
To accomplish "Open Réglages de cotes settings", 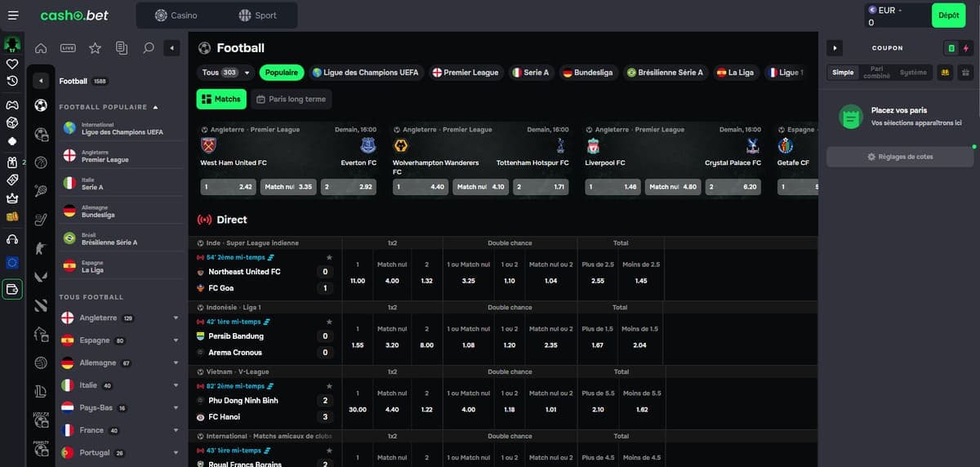I will point(900,157).
